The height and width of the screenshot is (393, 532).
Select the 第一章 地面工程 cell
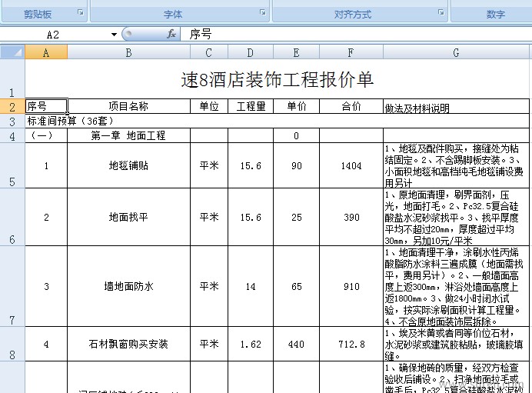pos(128,136)
